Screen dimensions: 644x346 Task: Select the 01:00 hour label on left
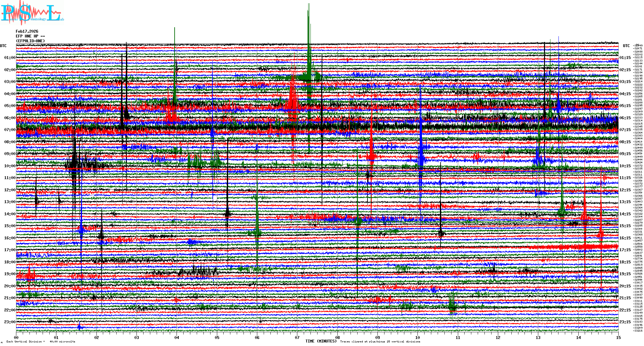point(10,58)
